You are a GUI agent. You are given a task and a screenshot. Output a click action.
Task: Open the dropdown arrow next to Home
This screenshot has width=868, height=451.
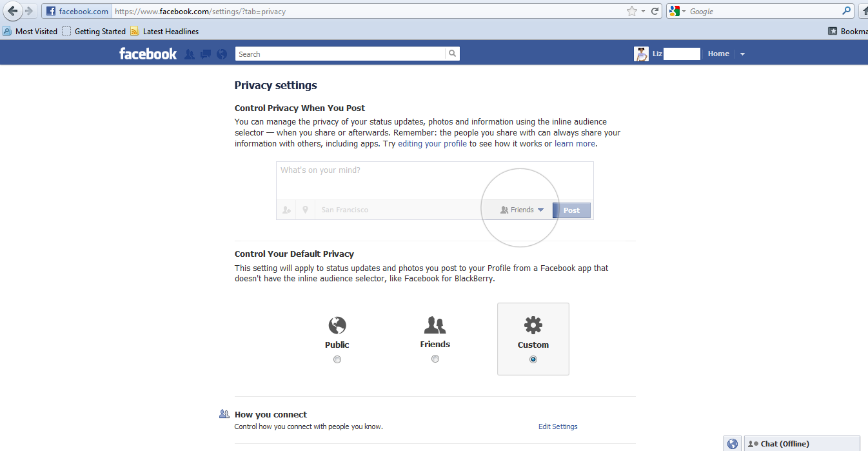coord(742,54)
